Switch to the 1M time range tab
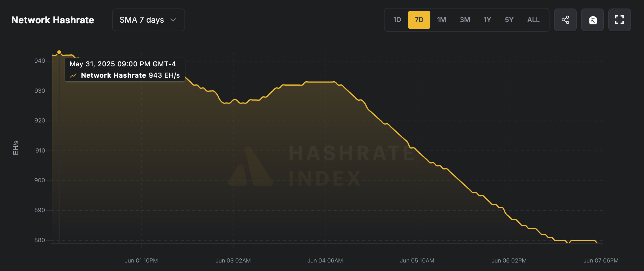The height and width of the screenshot is (271, 644). 441,20
